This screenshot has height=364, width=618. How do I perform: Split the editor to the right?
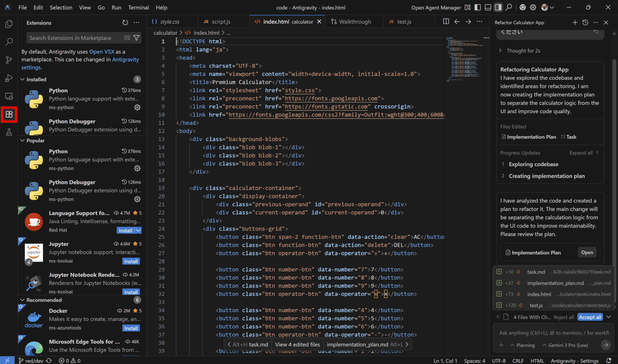coord(446,21)
